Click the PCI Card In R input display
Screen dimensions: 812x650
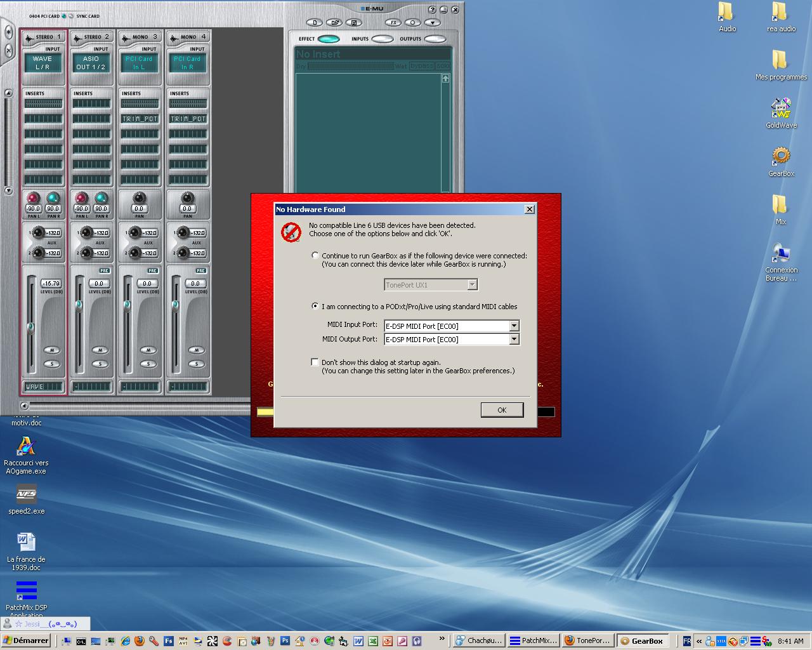click(x=188, y=63)
